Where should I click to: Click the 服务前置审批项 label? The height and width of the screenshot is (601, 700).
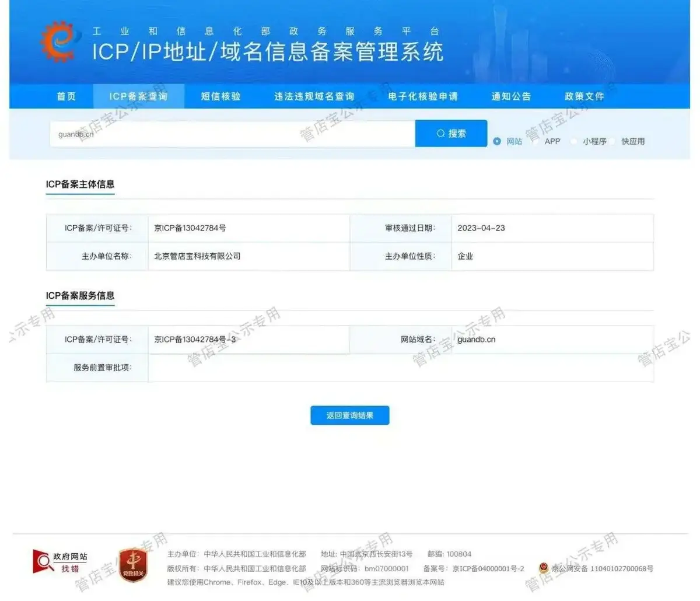103,368
